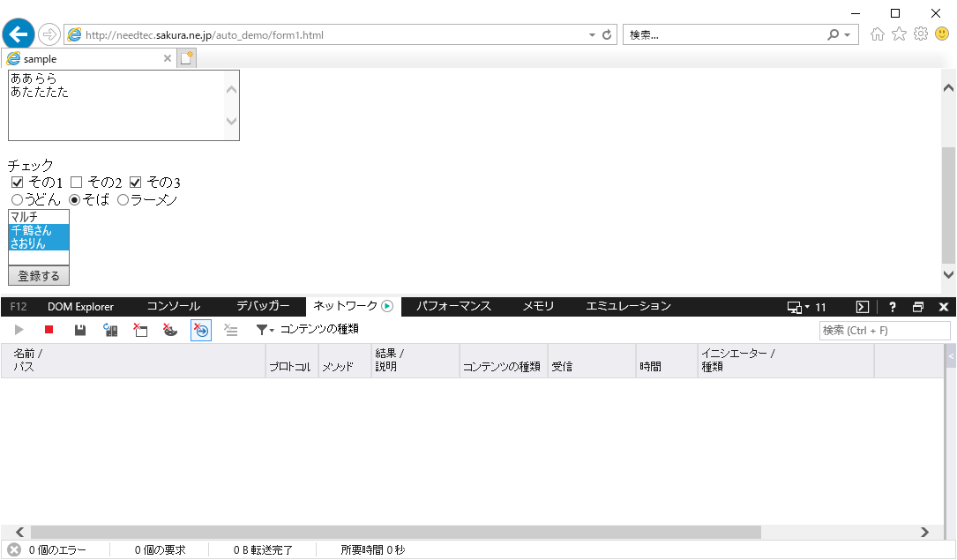This screenshot has width=957, height=560.
Task: Sort by プロトコル column header
Action: 292,361
